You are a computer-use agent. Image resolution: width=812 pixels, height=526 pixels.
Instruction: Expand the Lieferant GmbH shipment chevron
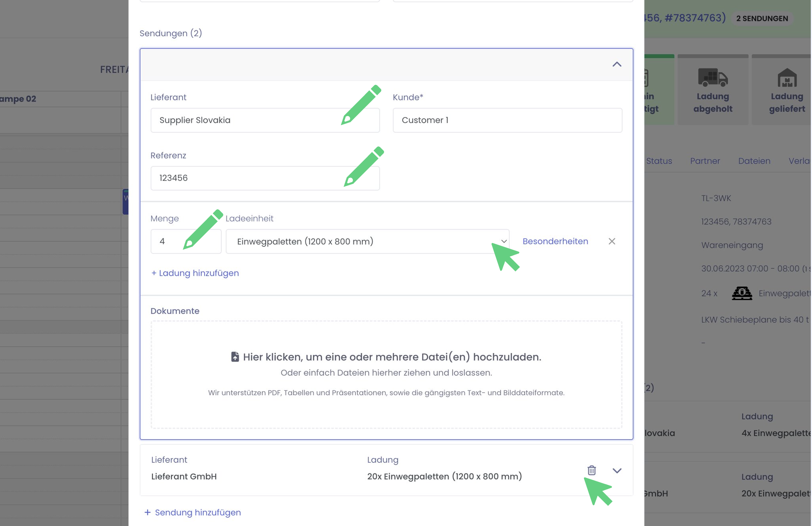(x=617, y=471)
